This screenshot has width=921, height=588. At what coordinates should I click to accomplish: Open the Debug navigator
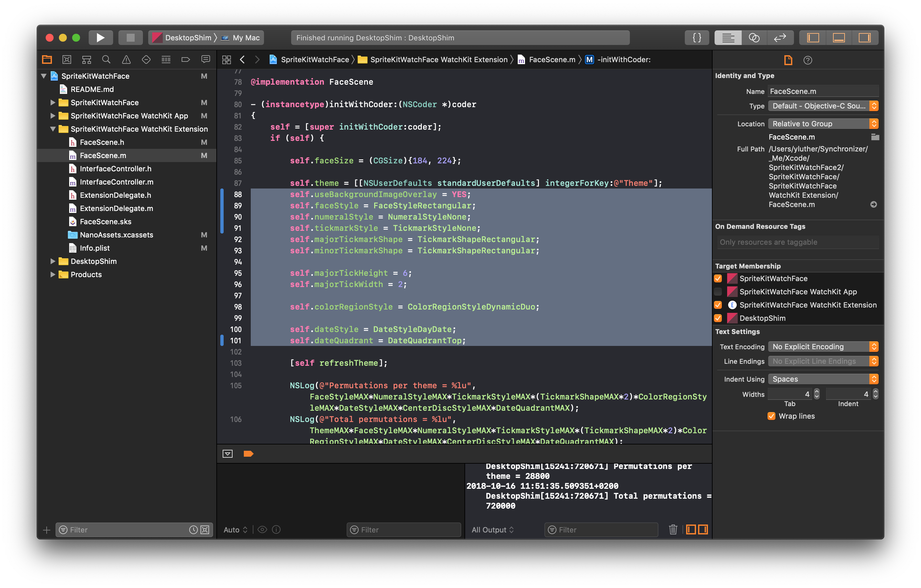point(166,59)
